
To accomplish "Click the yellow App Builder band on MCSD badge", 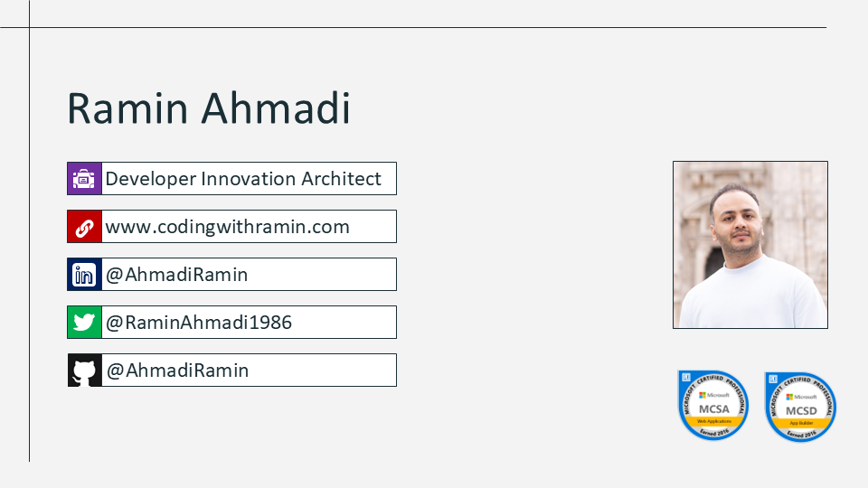I will coord(801,421).
